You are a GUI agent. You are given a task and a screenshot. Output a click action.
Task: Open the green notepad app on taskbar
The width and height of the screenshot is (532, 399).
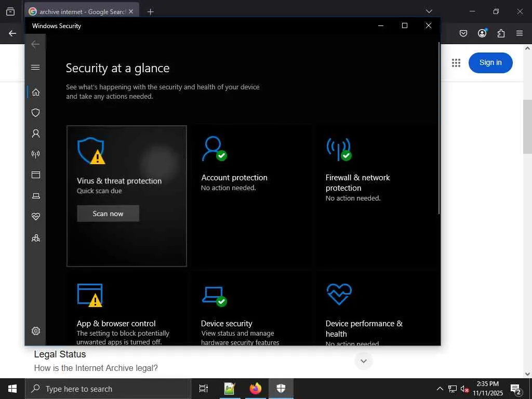230,389
